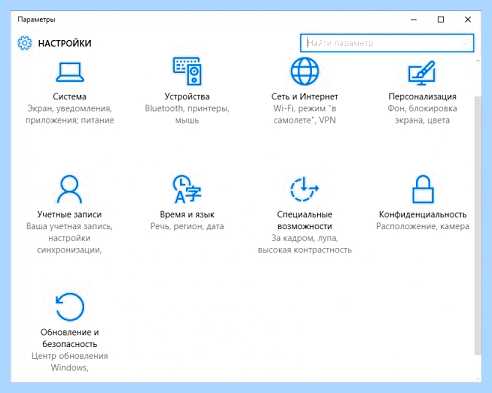Click the "Центр обновления Windows" description

point(70,362)
